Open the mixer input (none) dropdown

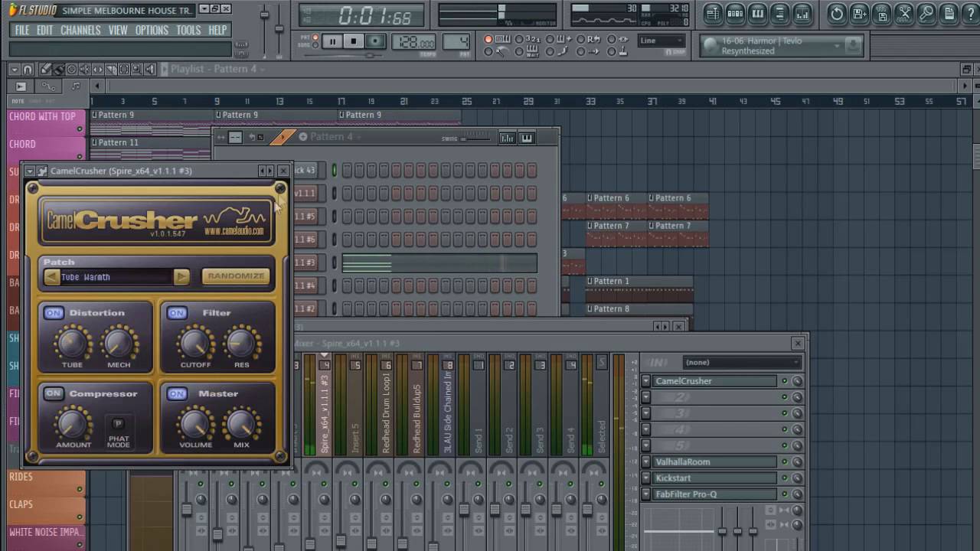coord(742,363)
